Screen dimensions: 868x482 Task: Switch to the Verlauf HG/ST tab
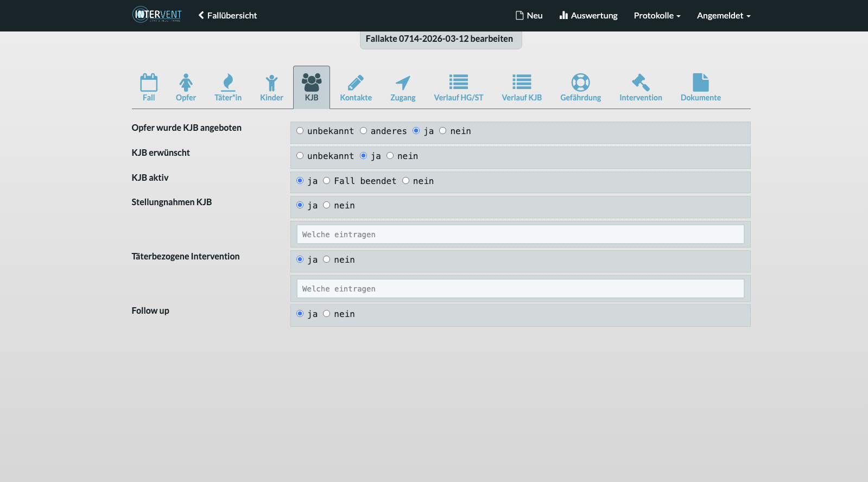[x=458, y=88]
